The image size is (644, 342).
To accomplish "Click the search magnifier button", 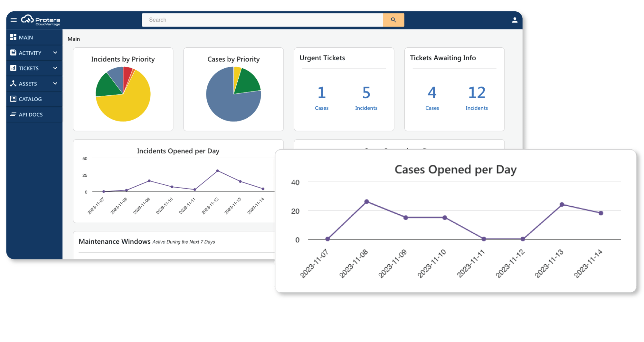I will [393, 20].
